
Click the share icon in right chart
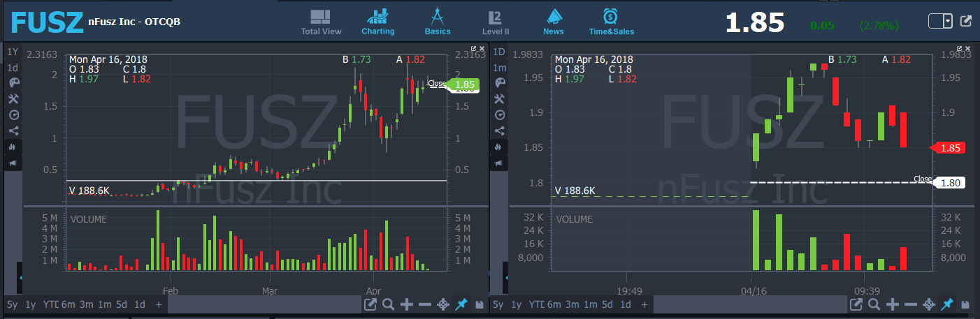click(500, 131)
